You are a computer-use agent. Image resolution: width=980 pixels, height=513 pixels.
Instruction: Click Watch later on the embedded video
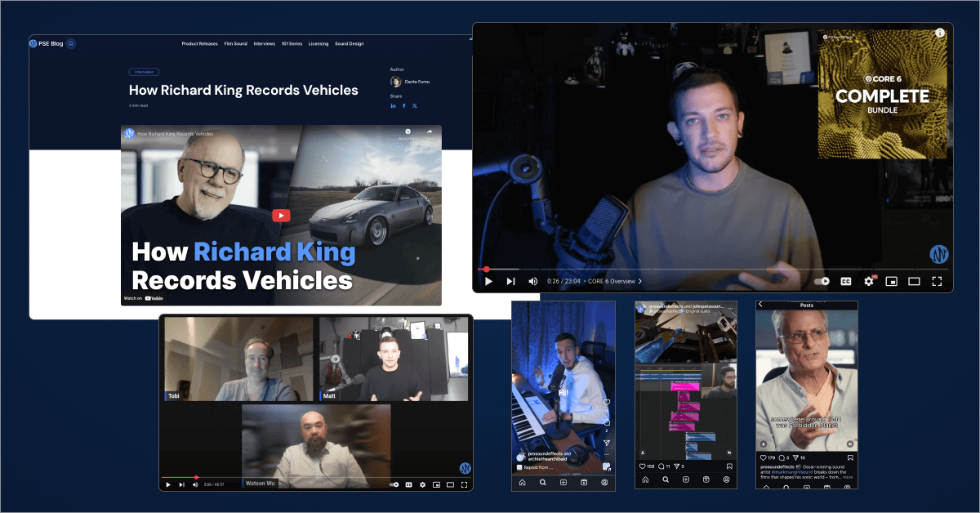408,133
